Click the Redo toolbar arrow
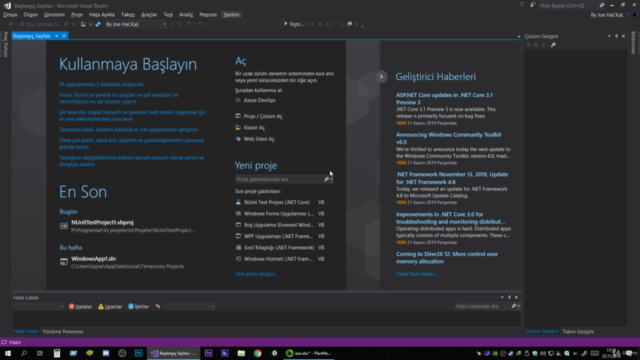This screenshot has height=360, width=640. point(200,24)
